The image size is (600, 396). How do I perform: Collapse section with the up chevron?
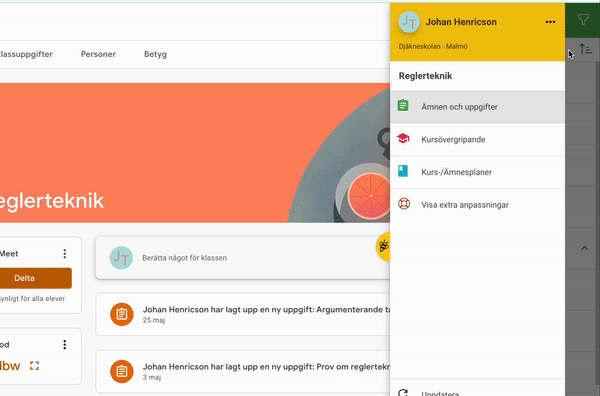584,248
